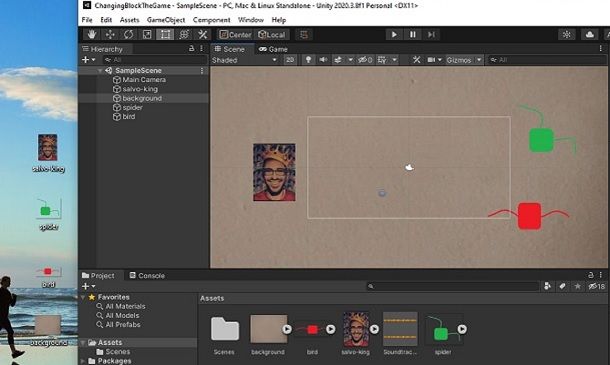Open the Gizmos dropdown arrow
This screenshot has height=365, width=610.
pos(479,60)
